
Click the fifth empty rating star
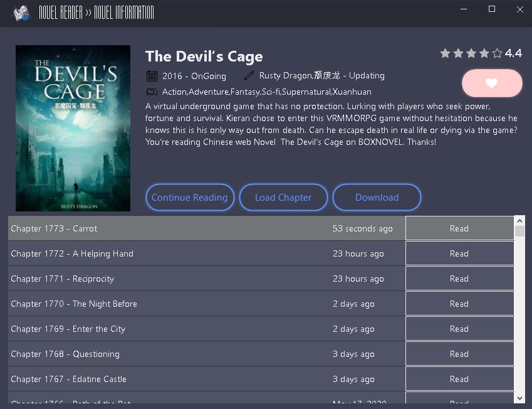click(x=497, y=53)
